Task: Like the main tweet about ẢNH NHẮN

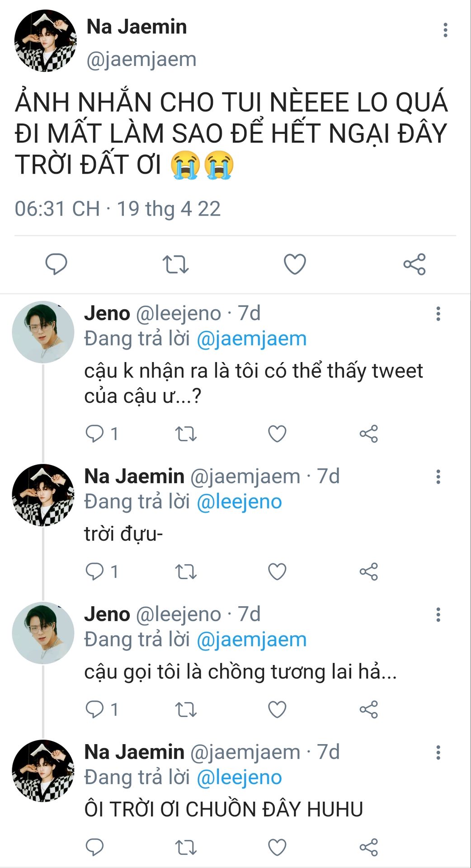Action: coord(295,264)
